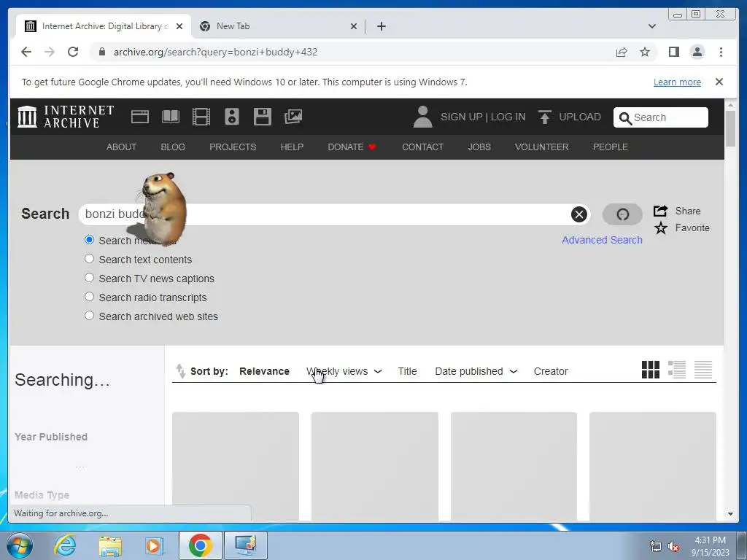Click the SIGN UP | LOG IN link
Image resolution: width=747 pixels, height=560 pixels.
coord(483,117)
